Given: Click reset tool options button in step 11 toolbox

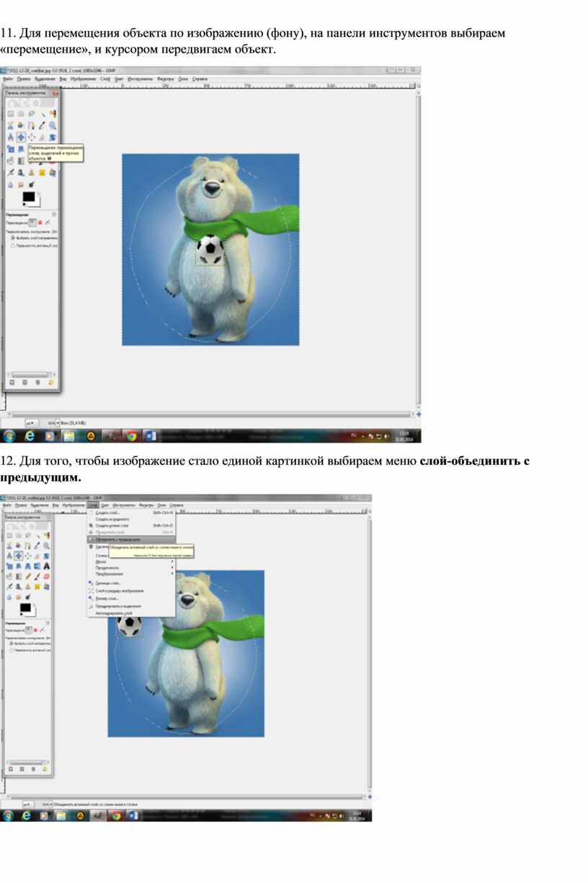Looking at the screenshot, I should pyautogui.click(x=51, y=382).
